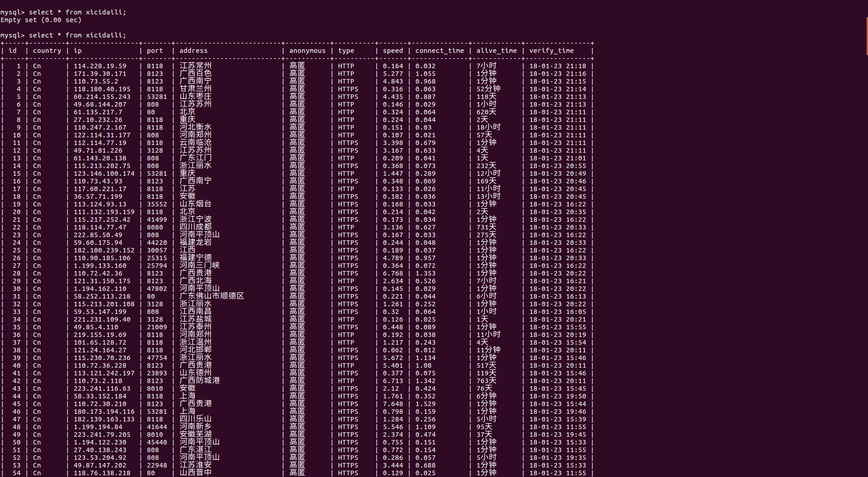Click the 'connect_time' column header
Viewport: 868px width, 477px height.
tap(440, 51)
